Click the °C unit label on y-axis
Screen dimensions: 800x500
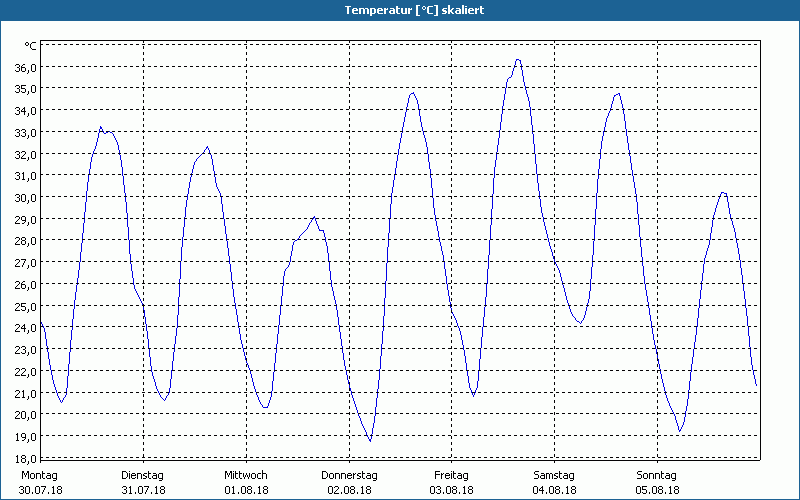coord(30,46)
